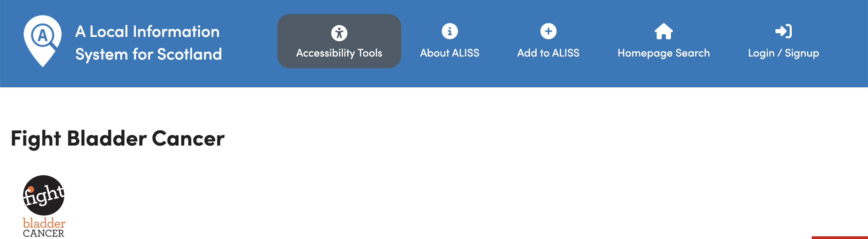Image resolution: width=868 pixels, height=239 pixels.
Task: Click the 'CANCER' text under the logo
Action: (x=43, y=233)
